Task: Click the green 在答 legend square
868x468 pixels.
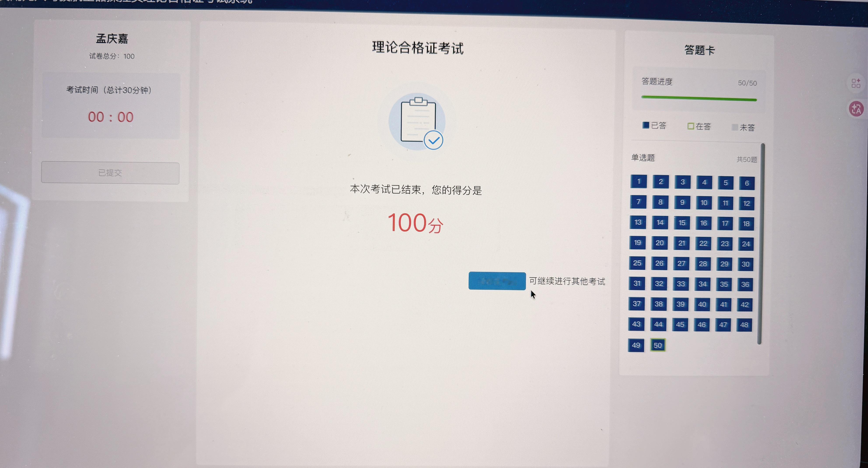Action: coord(690,126)
